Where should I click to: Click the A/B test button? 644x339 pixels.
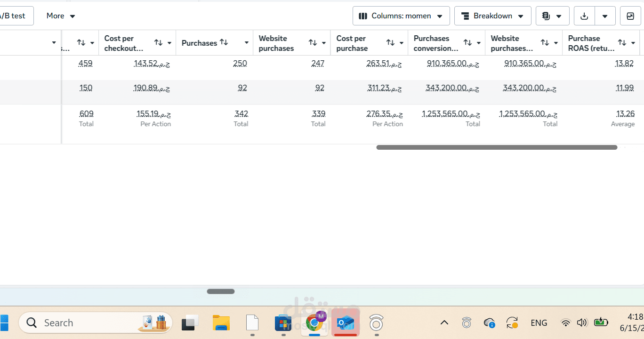(x=13, y=16)
